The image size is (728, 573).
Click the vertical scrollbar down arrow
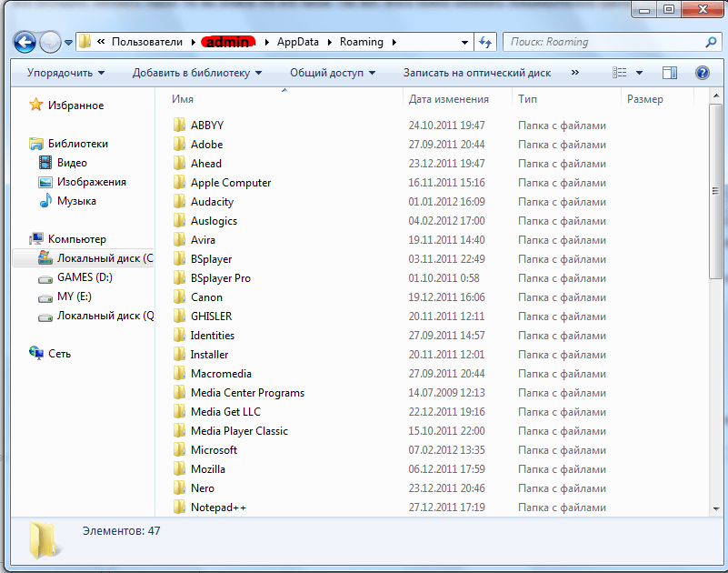point(715,508)
